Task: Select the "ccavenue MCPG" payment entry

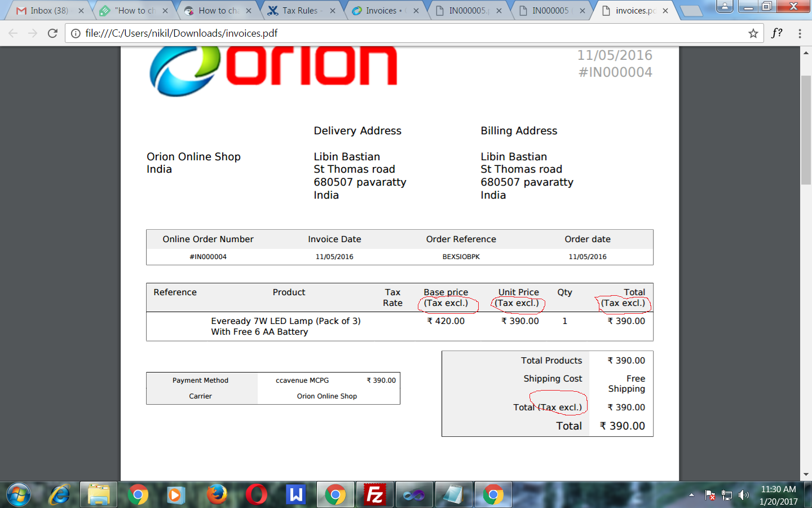Action: coord(302,380)
